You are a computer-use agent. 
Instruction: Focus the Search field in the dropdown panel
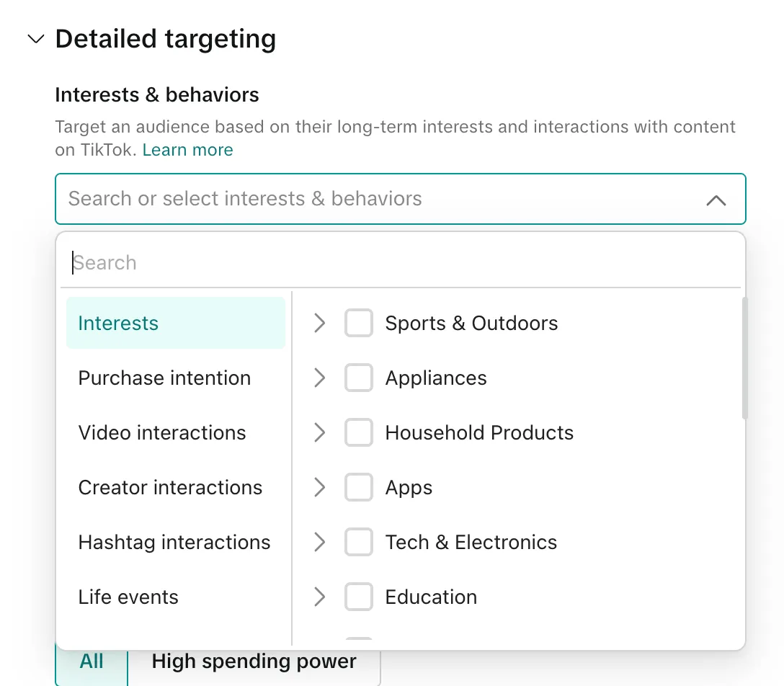pos(401,262)
